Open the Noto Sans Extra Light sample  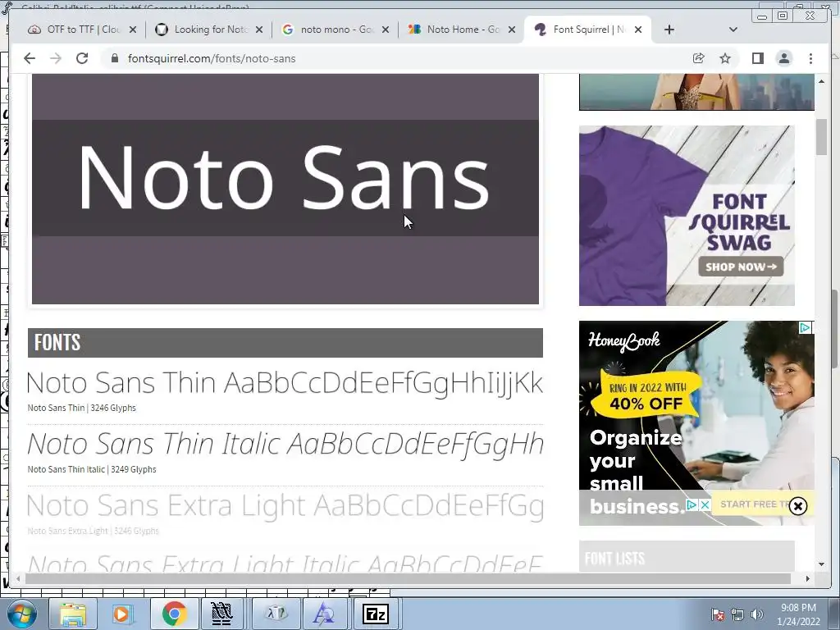(x=285, y=505)
